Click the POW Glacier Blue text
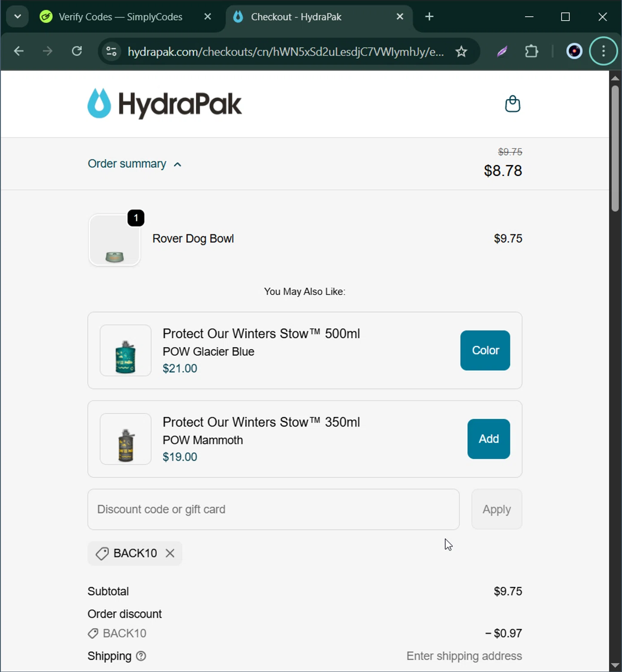This screenshot has height=672, width=622. (208, 352)
